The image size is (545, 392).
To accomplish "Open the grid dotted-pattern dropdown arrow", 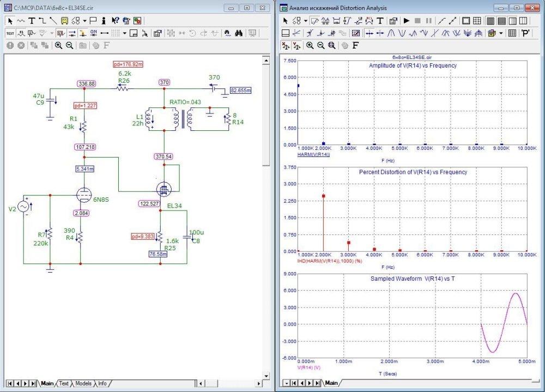I will 124,33.
